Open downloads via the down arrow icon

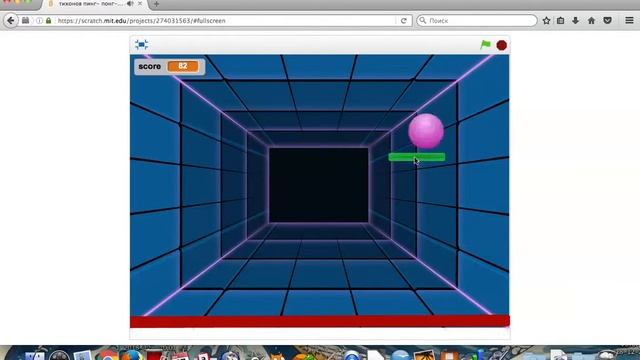pos(576,20)
